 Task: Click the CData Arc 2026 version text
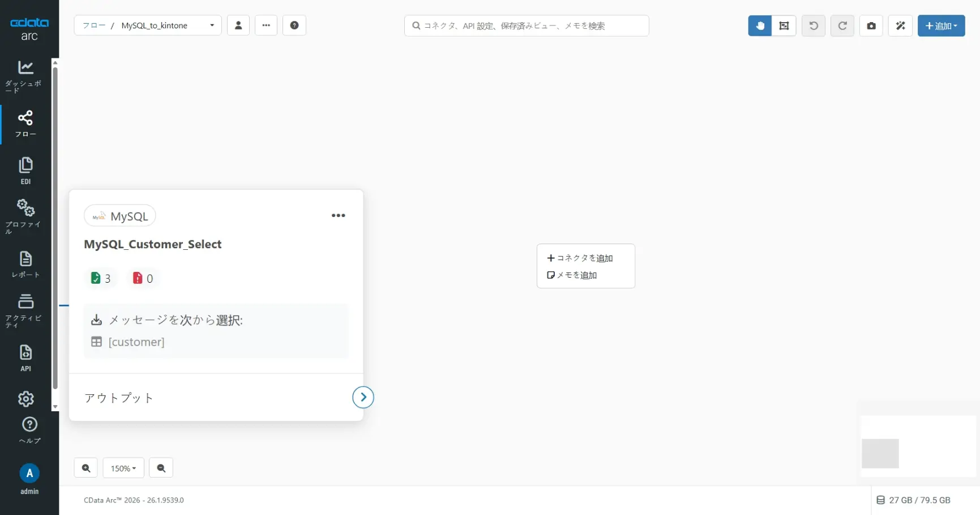pos(134,500)
